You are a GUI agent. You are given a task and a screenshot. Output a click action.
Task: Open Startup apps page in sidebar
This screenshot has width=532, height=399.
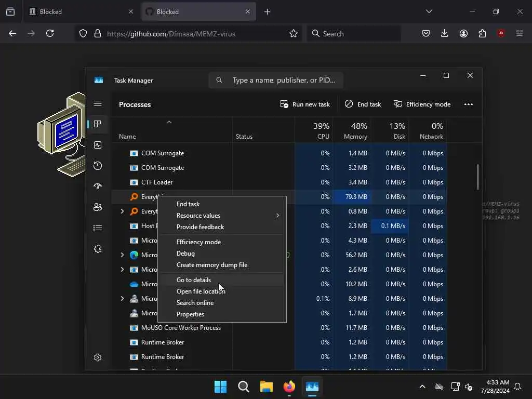tap(98, 187)
